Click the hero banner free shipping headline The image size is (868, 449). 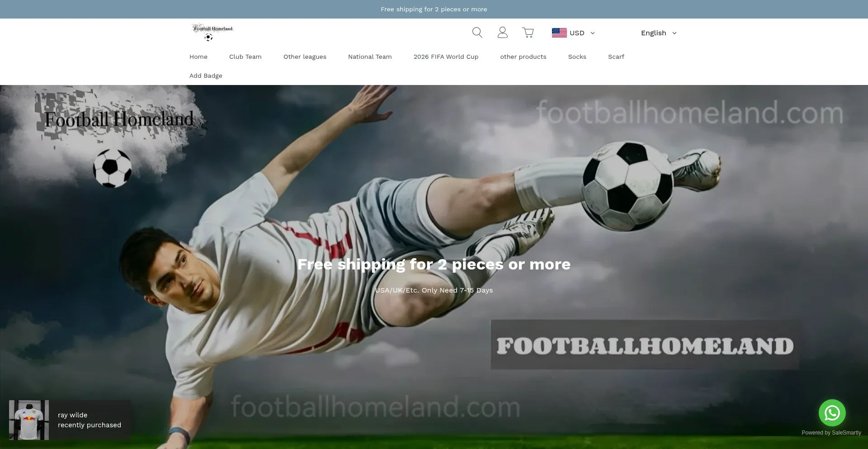coord(434,264)
